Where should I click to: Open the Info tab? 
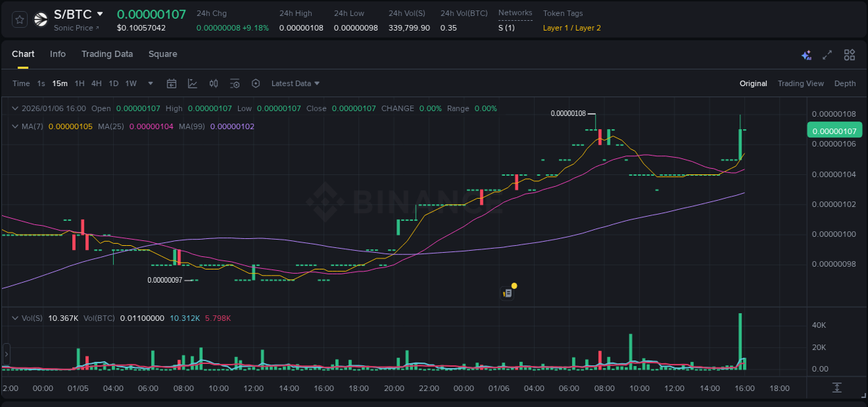(x=58, y=54)
